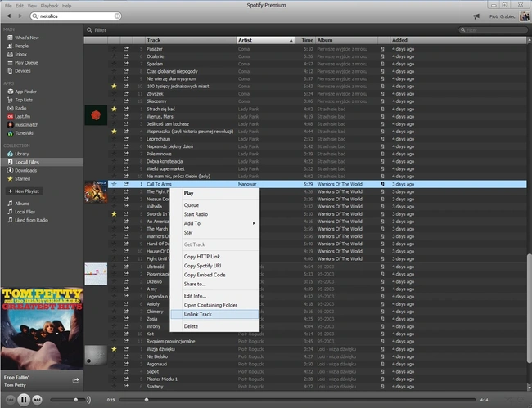Click Warriors Of The World album art
This screenshot has height=408, width=532.
click(96, 191)
